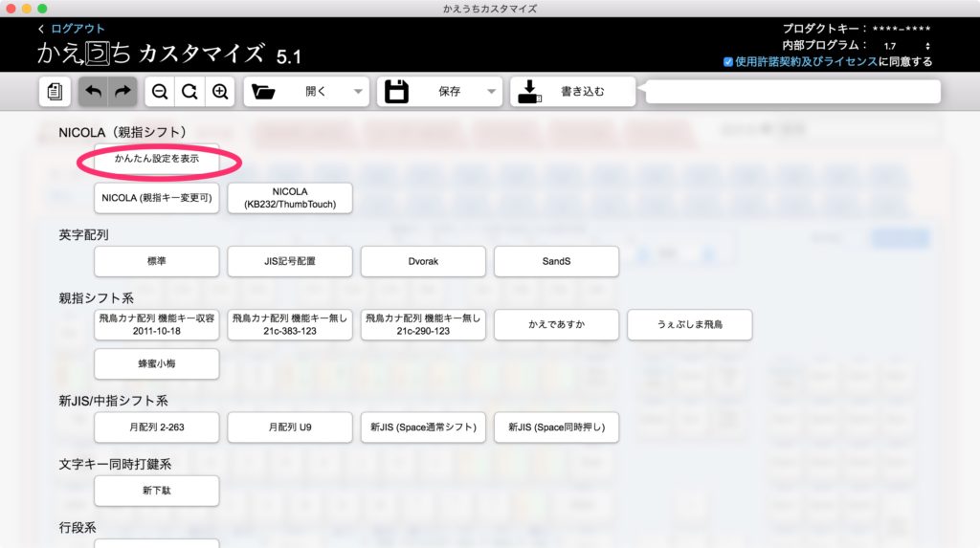The image size is (980, 548).
Task: Select 飛鳥カナ配列 機能キー収容 2011-10-18
Action: [156, 324]
